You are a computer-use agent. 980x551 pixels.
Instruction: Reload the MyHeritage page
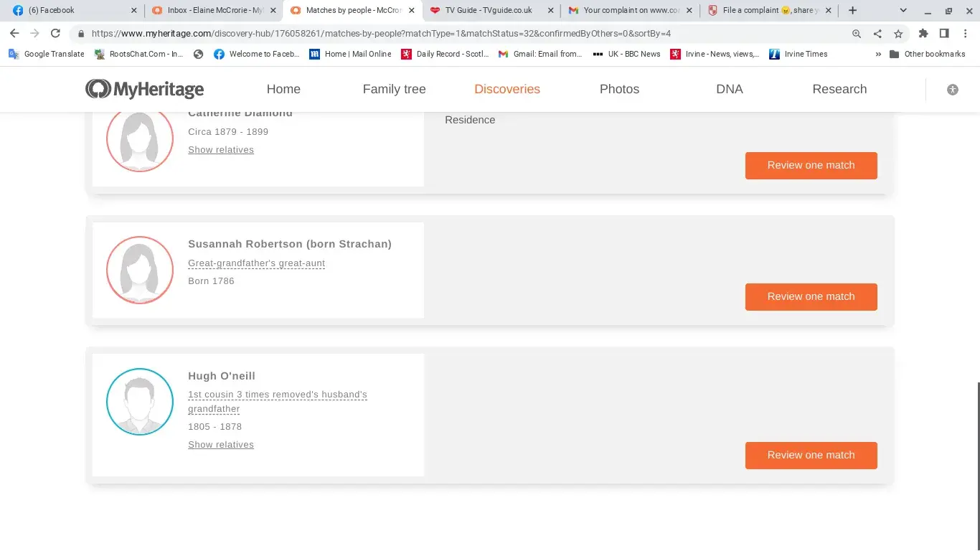click(55, 34)
